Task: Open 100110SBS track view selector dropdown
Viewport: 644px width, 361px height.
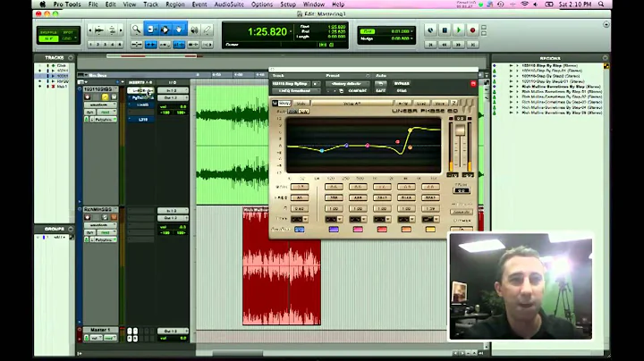Action: (x=100, y=105)
